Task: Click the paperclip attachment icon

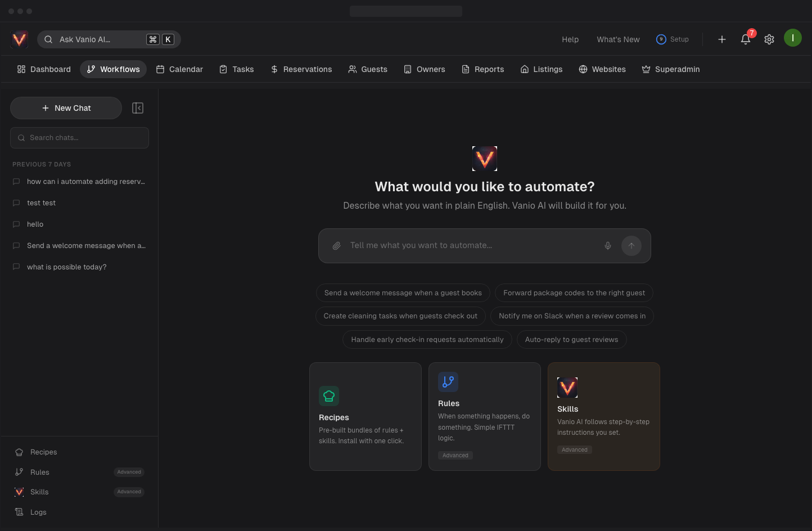Action: click(x=336, y=246)
